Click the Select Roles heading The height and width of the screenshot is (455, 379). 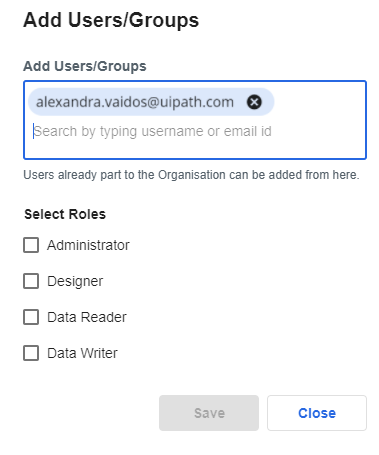tap(65, 214)
